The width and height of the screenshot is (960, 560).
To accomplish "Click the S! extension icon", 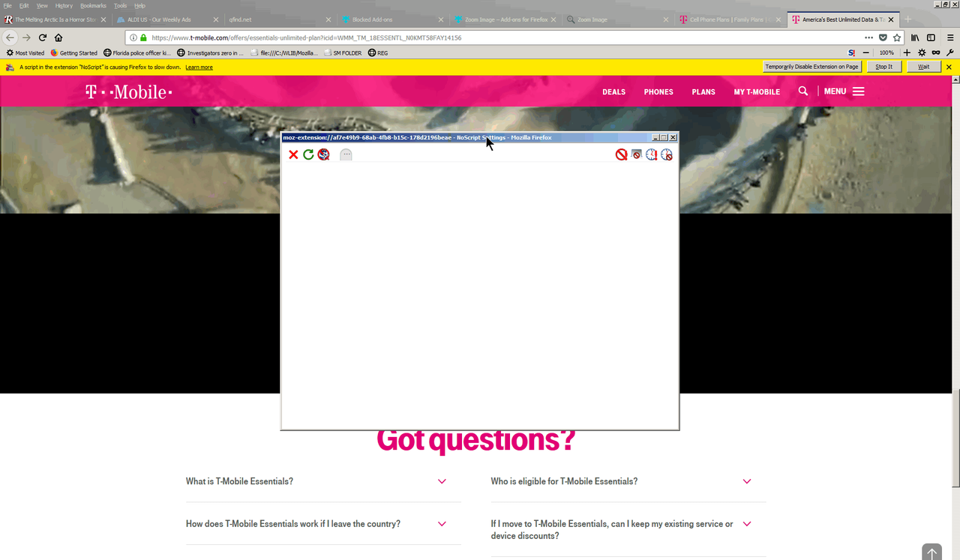I will click(852, 53).
